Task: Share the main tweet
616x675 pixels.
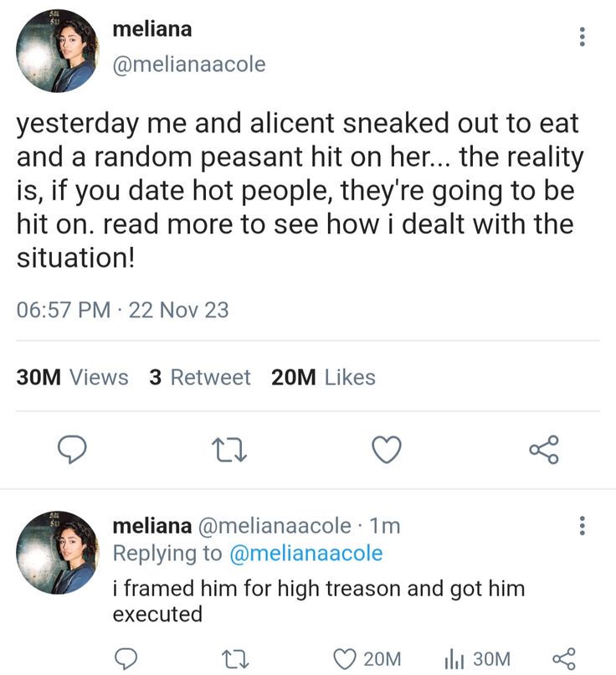Action: (x=543, y=451)
